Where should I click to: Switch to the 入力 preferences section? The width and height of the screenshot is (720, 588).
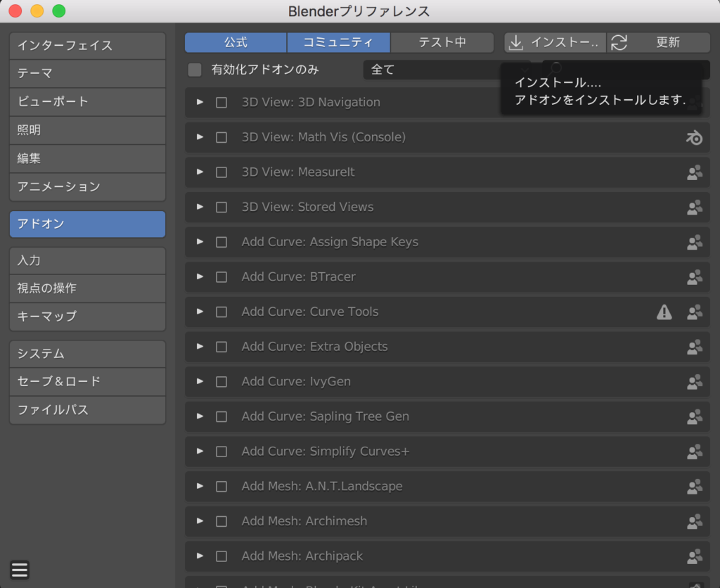point(87,260)
